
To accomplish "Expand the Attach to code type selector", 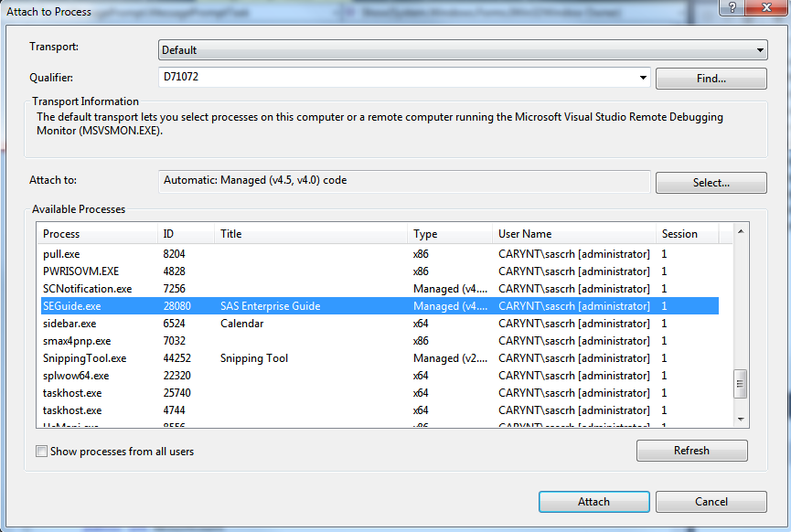I will point(711,182).
